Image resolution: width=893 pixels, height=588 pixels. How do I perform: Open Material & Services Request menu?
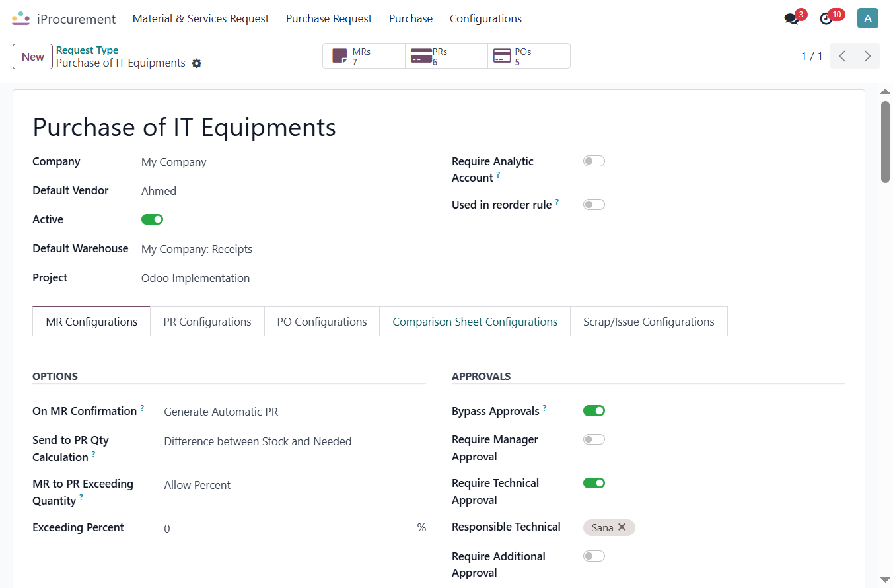[x=201, y=18]
